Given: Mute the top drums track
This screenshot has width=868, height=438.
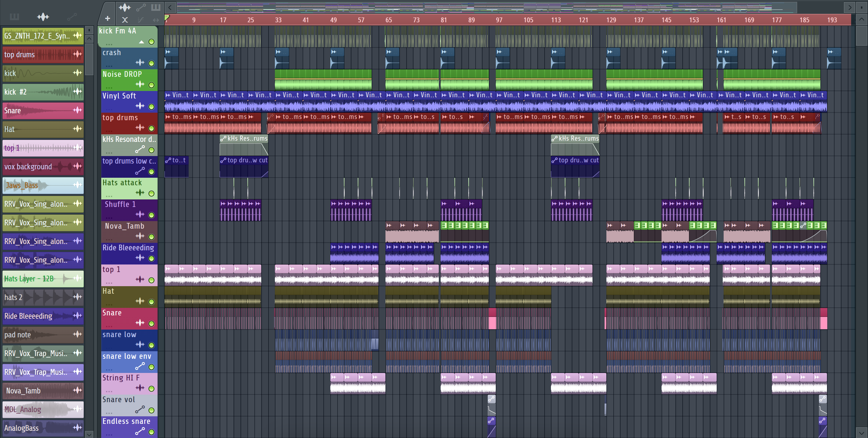Looking at the screenshot, I should (x=152, y=128).
